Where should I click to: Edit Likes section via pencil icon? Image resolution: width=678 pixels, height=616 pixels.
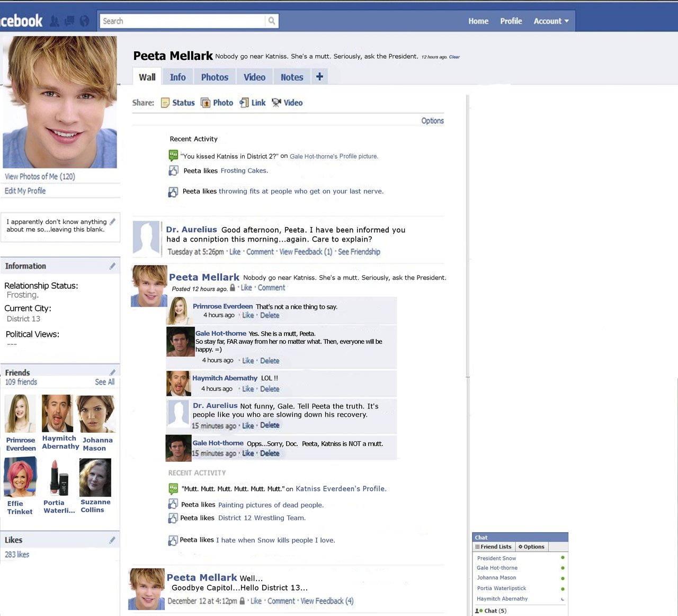tap(112, 540)
